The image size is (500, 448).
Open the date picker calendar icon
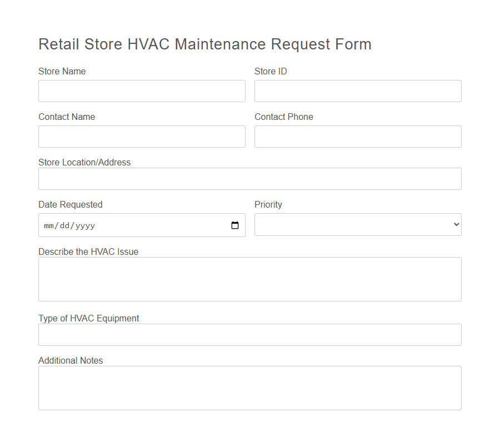pyautogui.click(x=236, y=225)
